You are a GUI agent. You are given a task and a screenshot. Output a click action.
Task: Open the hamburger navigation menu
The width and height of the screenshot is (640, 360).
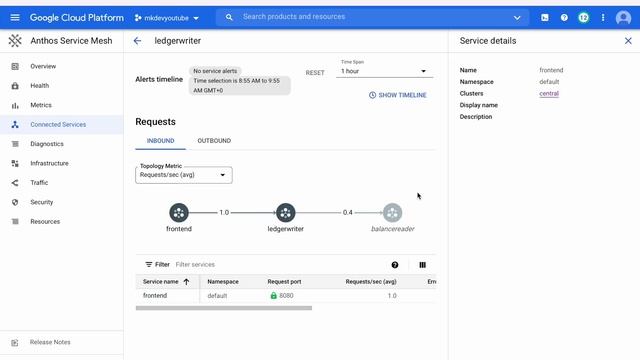[15, 18]
